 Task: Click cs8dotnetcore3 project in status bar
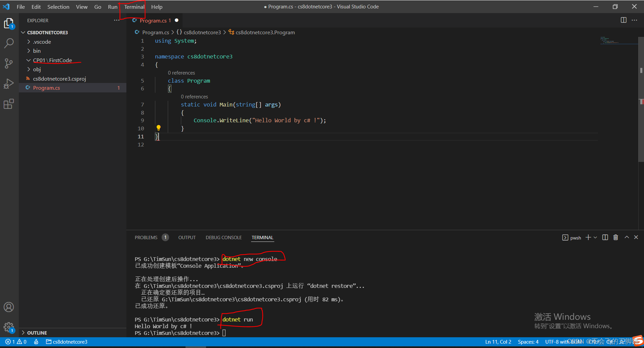(67, 342)
